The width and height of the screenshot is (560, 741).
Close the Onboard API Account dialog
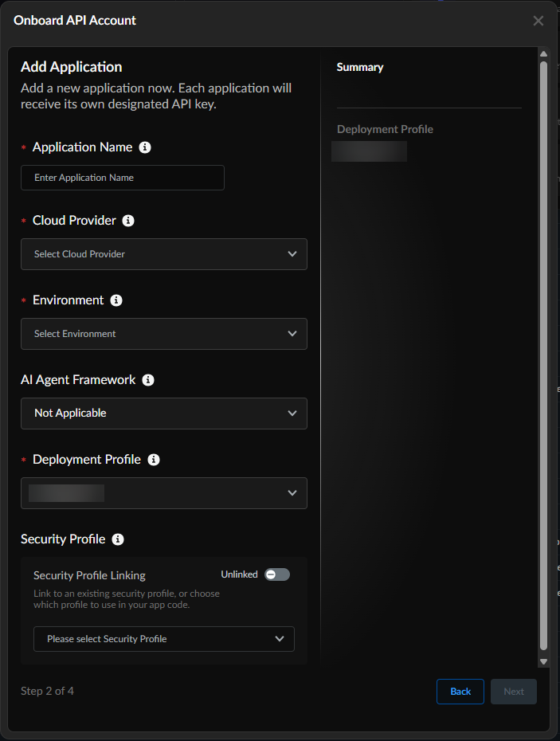[538, 21]
